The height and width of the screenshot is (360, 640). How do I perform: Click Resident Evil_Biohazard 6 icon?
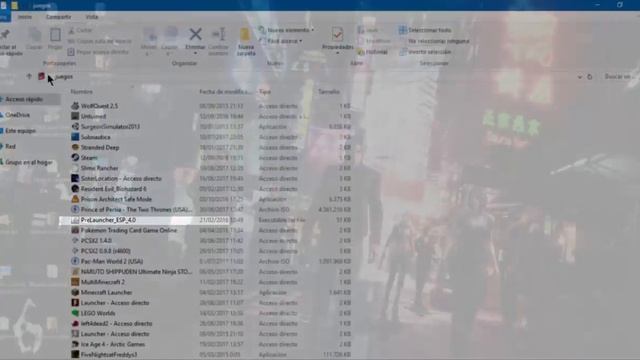(x=75, y=189)
